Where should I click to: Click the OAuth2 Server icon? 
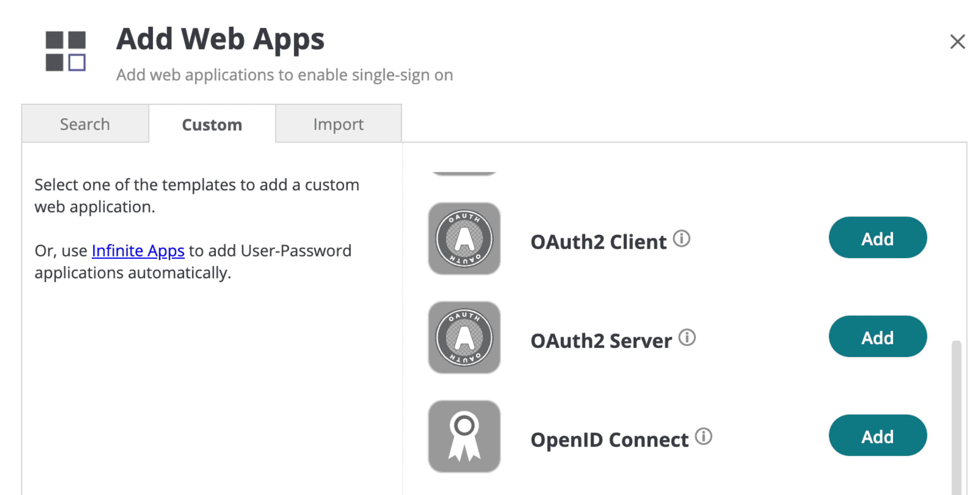click(464, 337)
